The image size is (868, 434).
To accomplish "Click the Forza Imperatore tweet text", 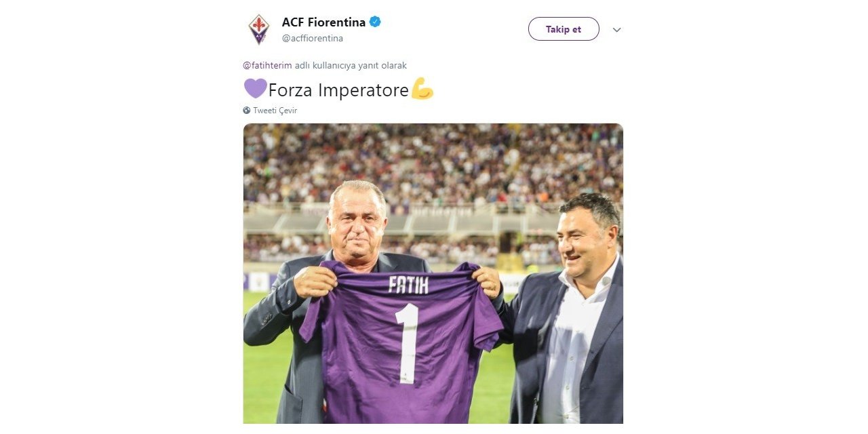I will (338, 89).
